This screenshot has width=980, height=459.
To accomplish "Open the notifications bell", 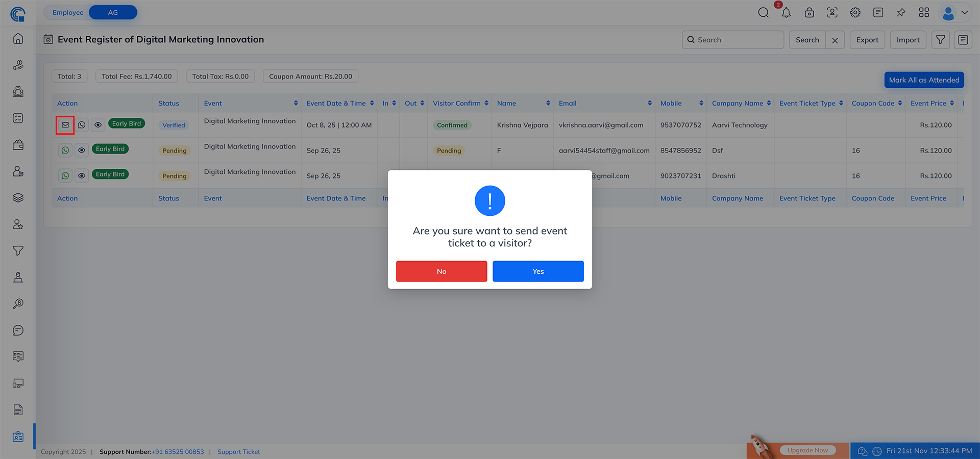I will (x=786, y=13).
